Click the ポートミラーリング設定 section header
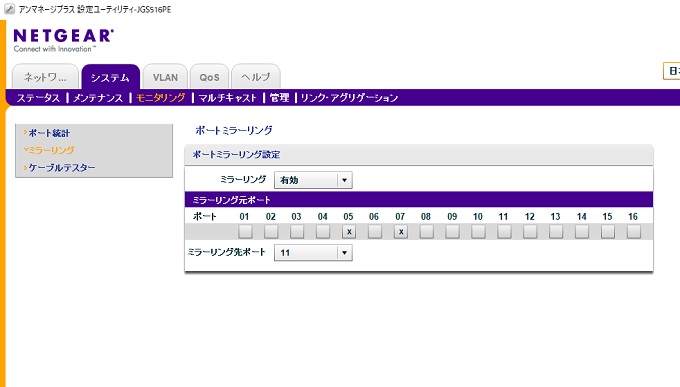Viewport: 680px width, 387px height. tap(419, 154)
